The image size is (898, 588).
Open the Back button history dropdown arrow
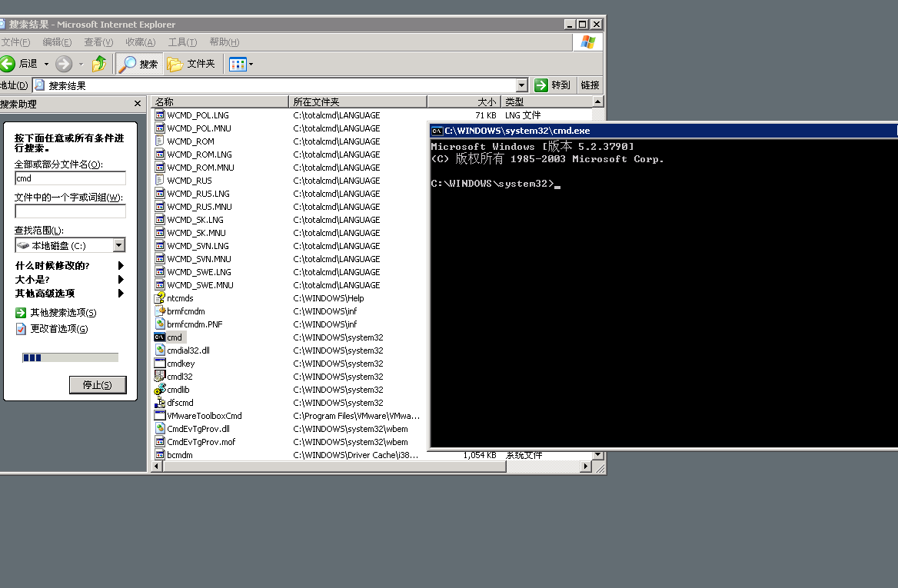pyautogui.click(x=46, y=64)
